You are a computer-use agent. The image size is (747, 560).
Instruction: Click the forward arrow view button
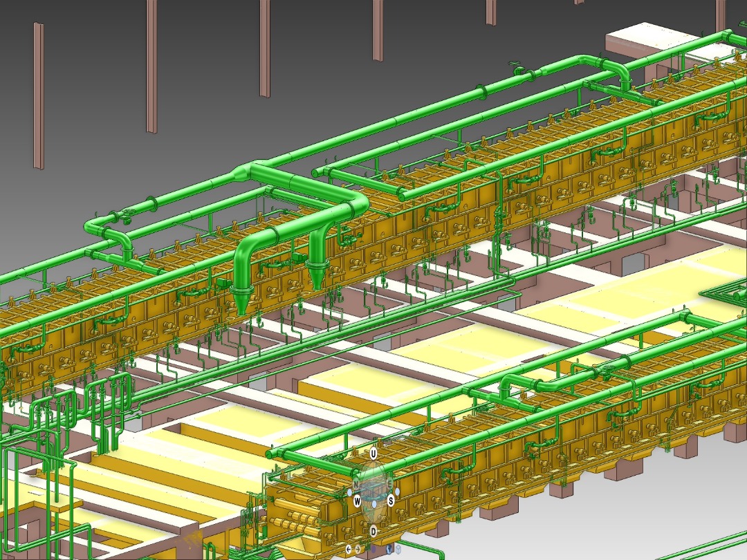[x=358, y=550]
